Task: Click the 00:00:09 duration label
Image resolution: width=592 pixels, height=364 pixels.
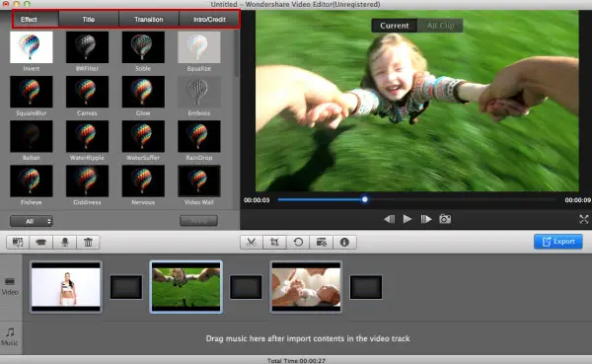Action: tap(577, 199)
